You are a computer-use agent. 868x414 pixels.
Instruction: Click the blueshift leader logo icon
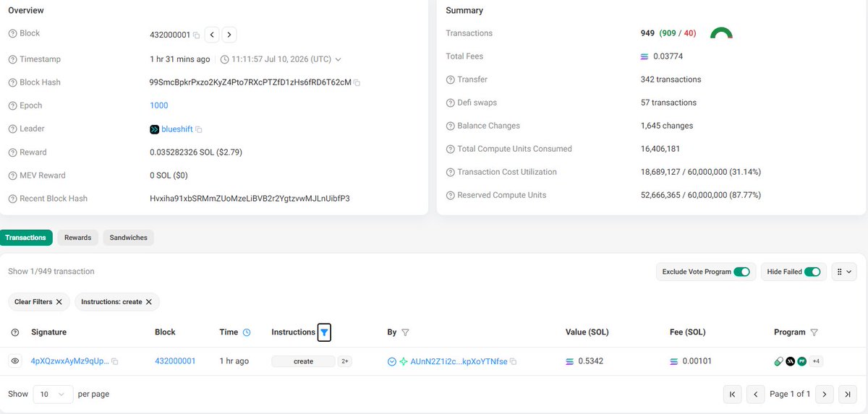click(x=154, y=129)
